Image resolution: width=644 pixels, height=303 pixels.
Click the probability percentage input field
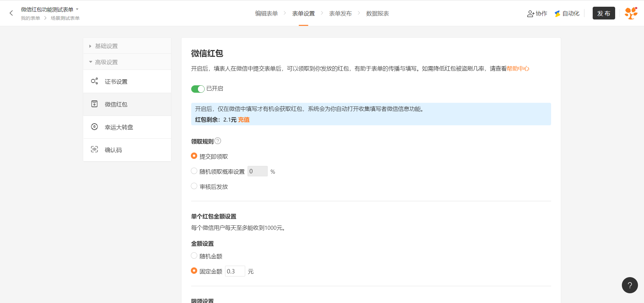pos(258,171)
